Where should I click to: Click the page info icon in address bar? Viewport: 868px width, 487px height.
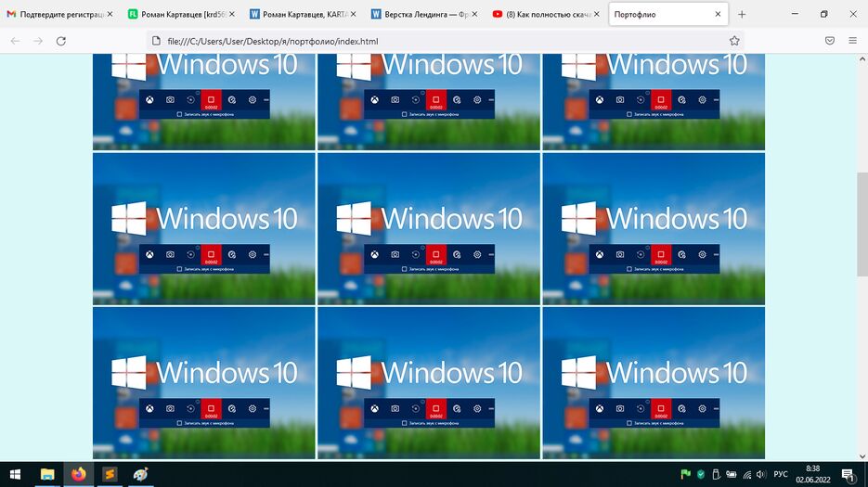(x=156, y=41)
